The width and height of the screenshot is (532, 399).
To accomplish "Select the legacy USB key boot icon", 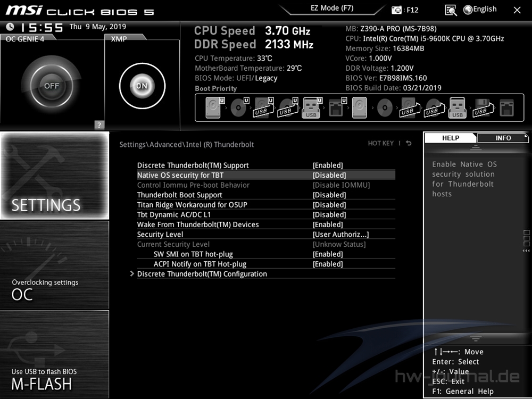I will click(x=458, y=108).
